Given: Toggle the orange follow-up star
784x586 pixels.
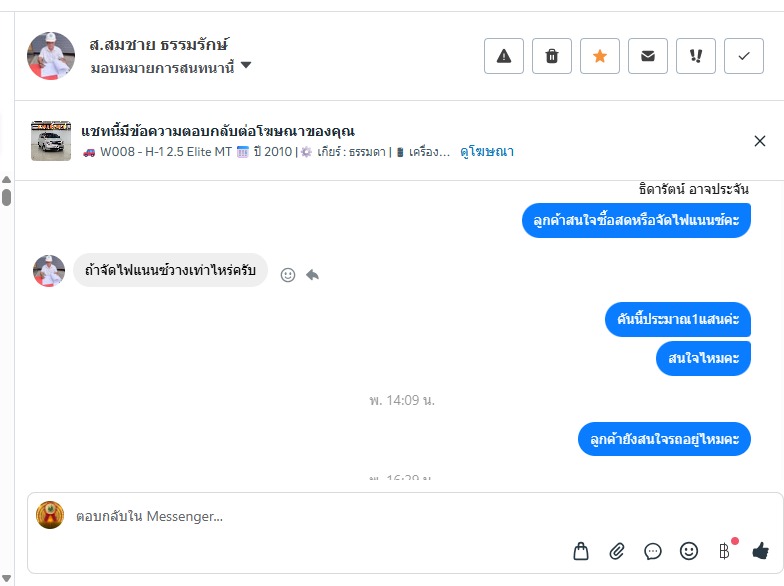Looking at the screenshot, I should 600,56.
